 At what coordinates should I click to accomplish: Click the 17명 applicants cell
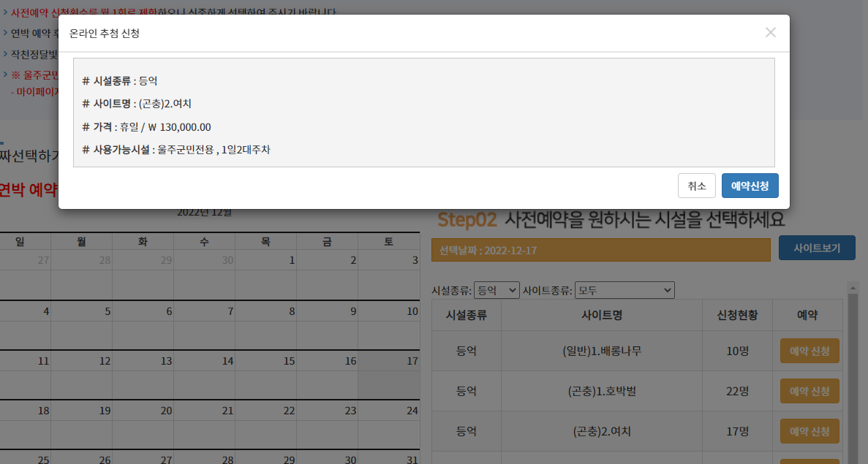coord(737,431)
